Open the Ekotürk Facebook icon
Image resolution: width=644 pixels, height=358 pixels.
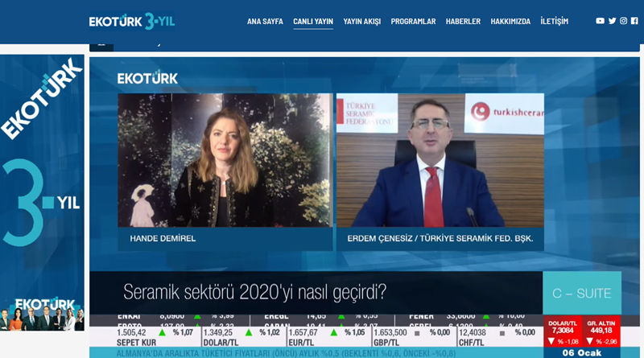634,21
